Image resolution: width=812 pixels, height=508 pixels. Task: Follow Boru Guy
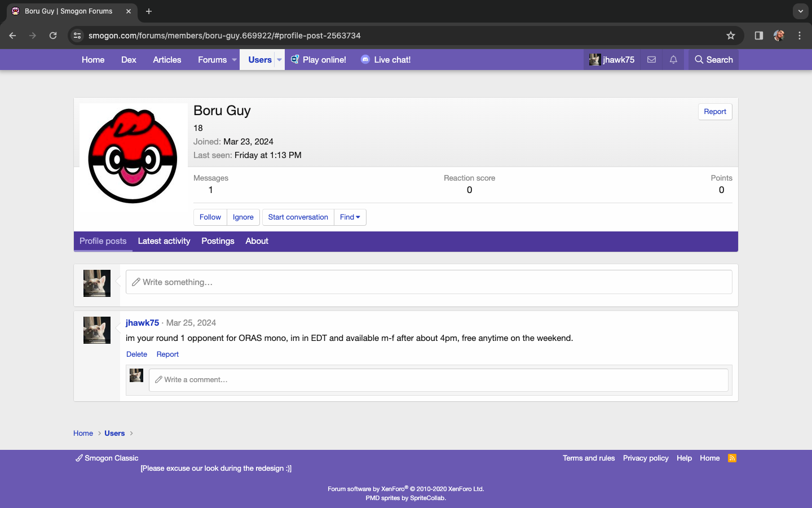click(210, 217)
